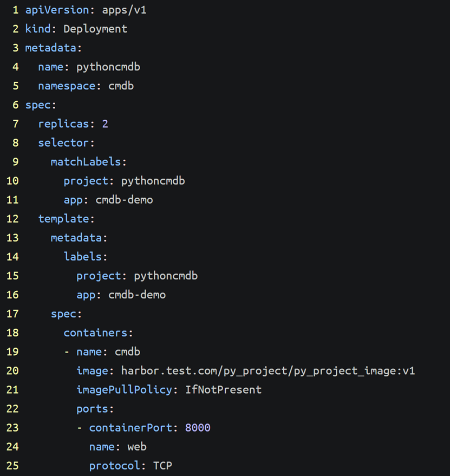Viewport: 450px width, 476px height.
Task: Click the 'image' key on line 20
Action: 92,371
